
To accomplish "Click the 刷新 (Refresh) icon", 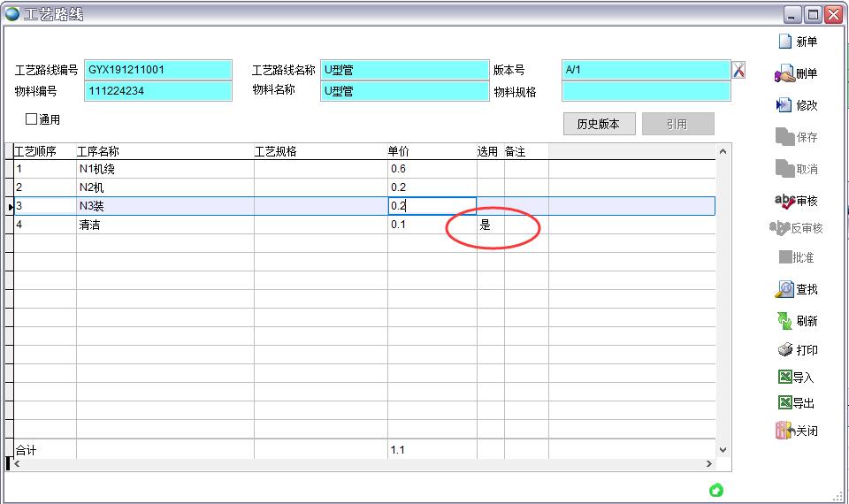I will pyautogui.click(x=784, y=321).
